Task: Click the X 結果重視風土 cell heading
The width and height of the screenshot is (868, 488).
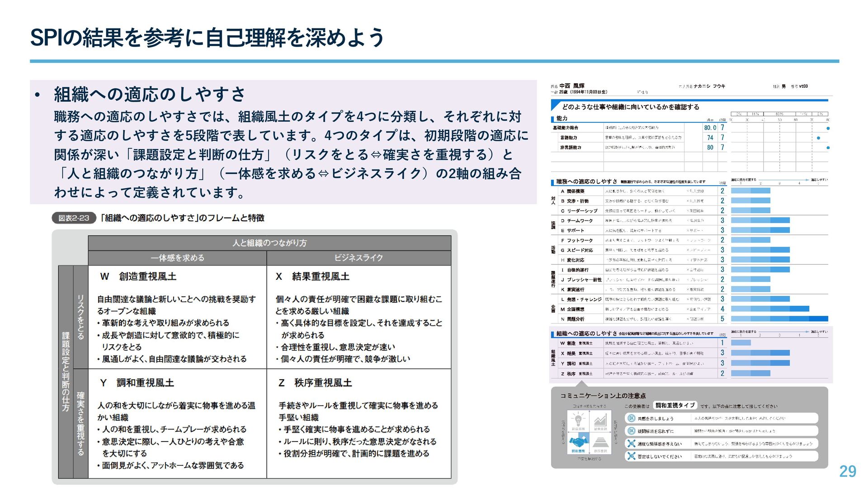Action: (313, 277)
